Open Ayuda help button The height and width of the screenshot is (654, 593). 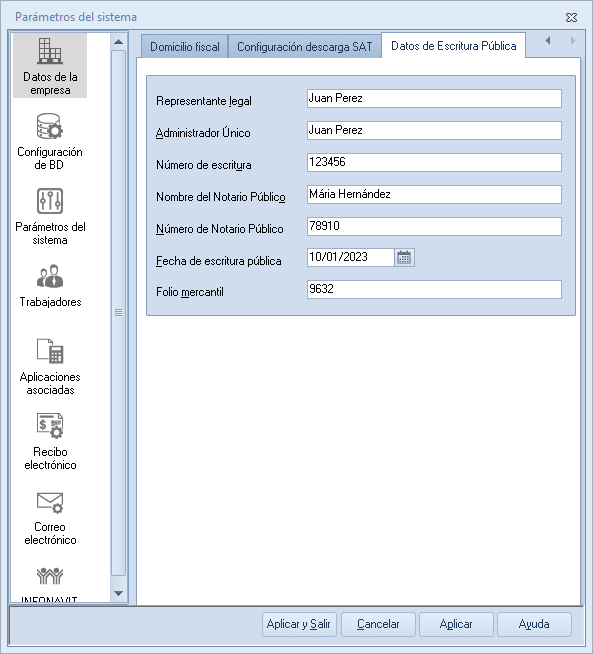(534, 624)
